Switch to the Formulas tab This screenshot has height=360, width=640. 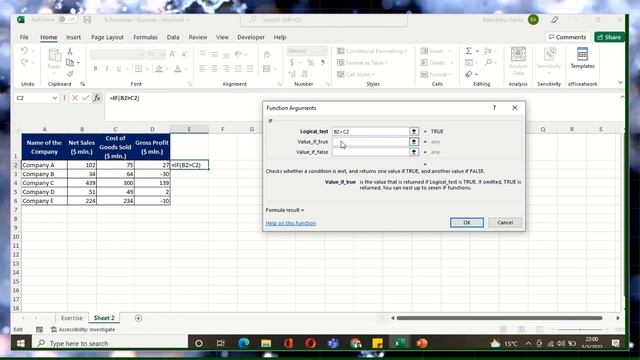pos(145,37)
